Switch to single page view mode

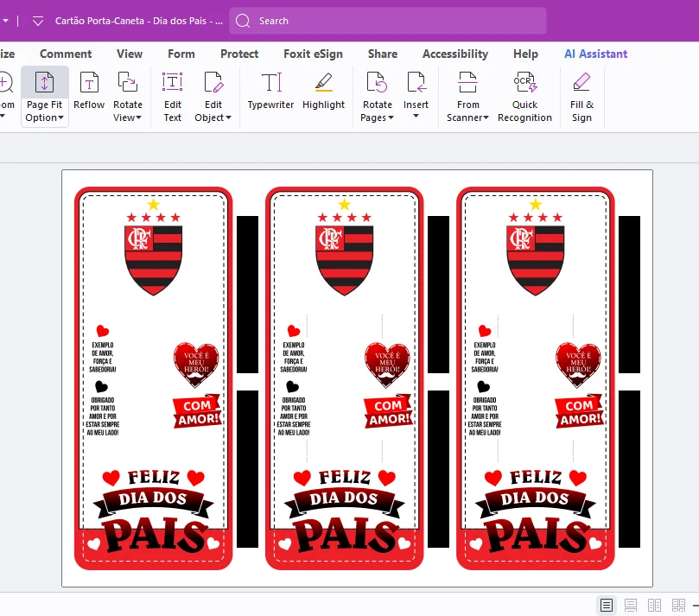[x=607, y=606]
